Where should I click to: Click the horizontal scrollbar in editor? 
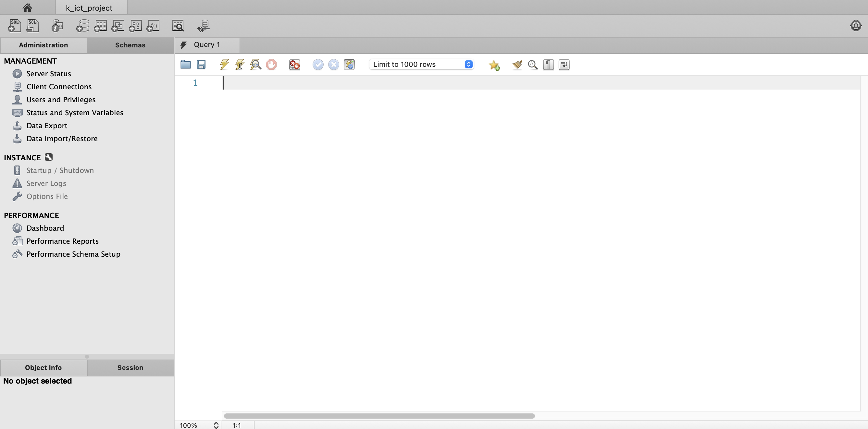pos(379,416)
